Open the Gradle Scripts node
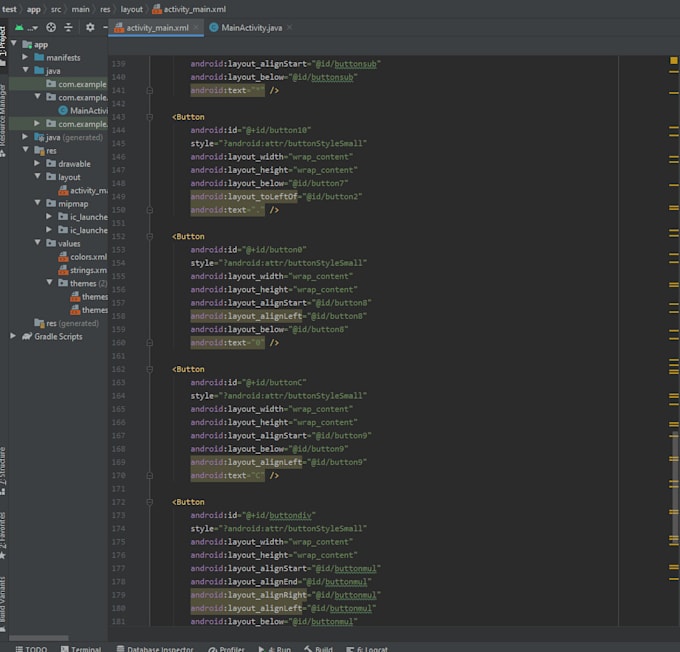The width and height of the screenshot is (680, 652). 58,337
